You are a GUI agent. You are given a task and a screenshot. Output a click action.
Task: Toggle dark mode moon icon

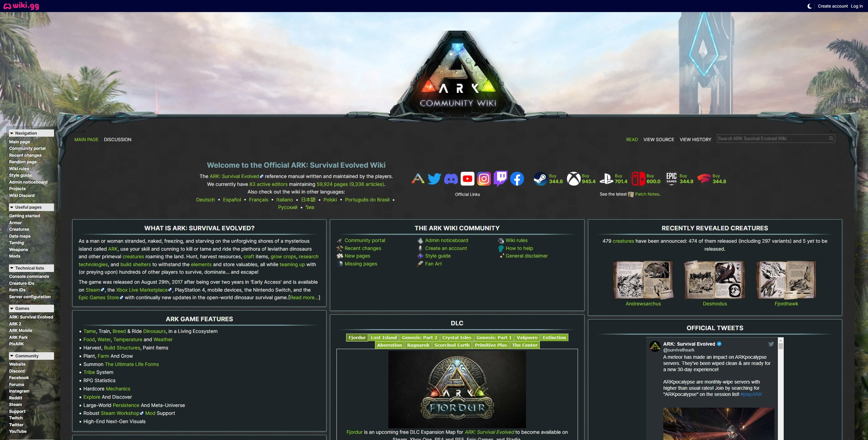click(810, 6)
